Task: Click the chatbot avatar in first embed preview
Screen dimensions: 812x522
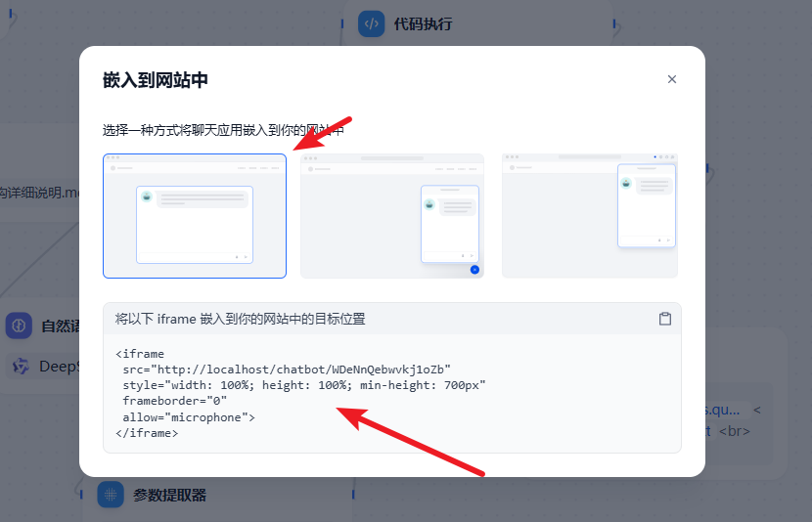Action: pyautogui.click(x=147, y=196)
